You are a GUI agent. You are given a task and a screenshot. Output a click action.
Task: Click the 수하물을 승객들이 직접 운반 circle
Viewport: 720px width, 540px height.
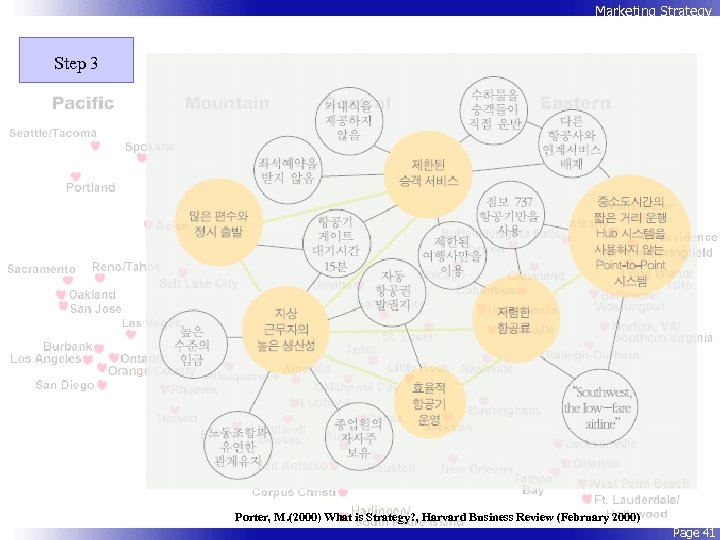click(x=494, y=110)
